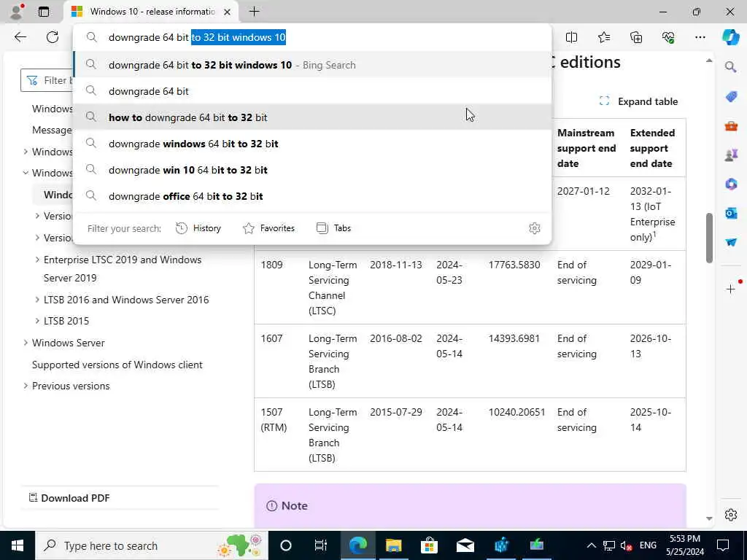Open the Favorites star toolbar icon

tap(603, 37)
